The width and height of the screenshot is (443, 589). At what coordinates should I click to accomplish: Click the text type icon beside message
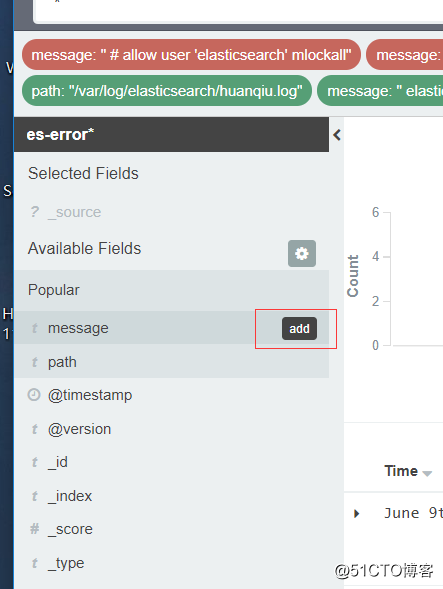tap(35, 328)
